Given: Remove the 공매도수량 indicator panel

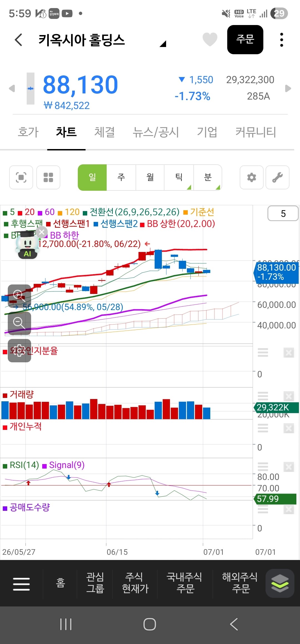Looking at the screenshot, I should tap(289, 509).
